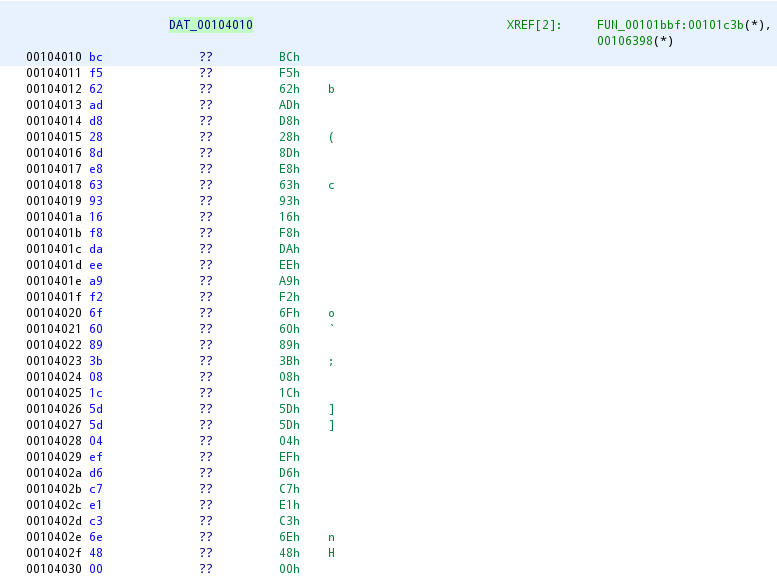Select operand 89h

(289, 345)
